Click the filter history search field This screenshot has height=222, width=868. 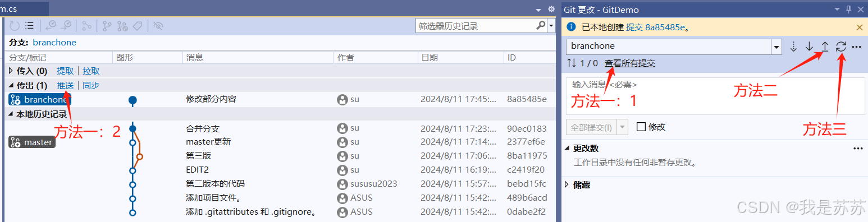(x=476, y=26)
